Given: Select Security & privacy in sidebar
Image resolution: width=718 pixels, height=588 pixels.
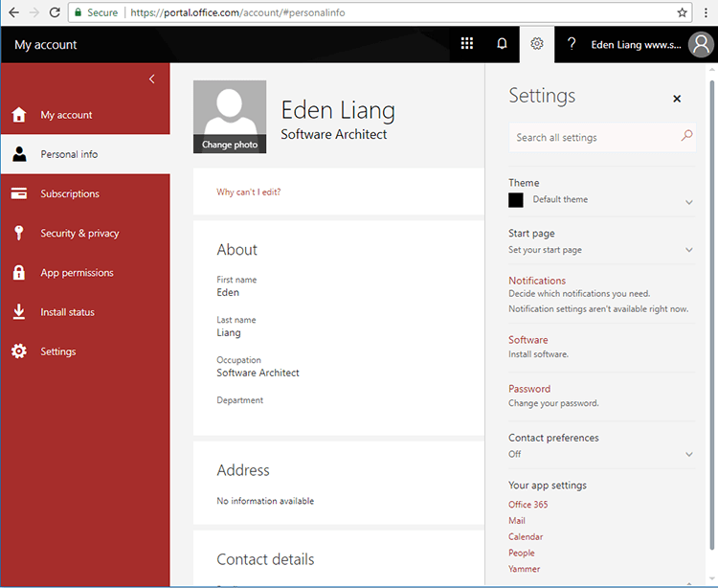Looking at the screenshot, I should (x=79, y=233).
